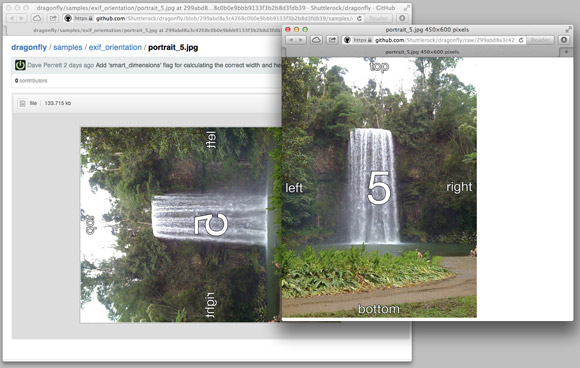Click the red close button of front window
The image size is (580, 368).
287,30
